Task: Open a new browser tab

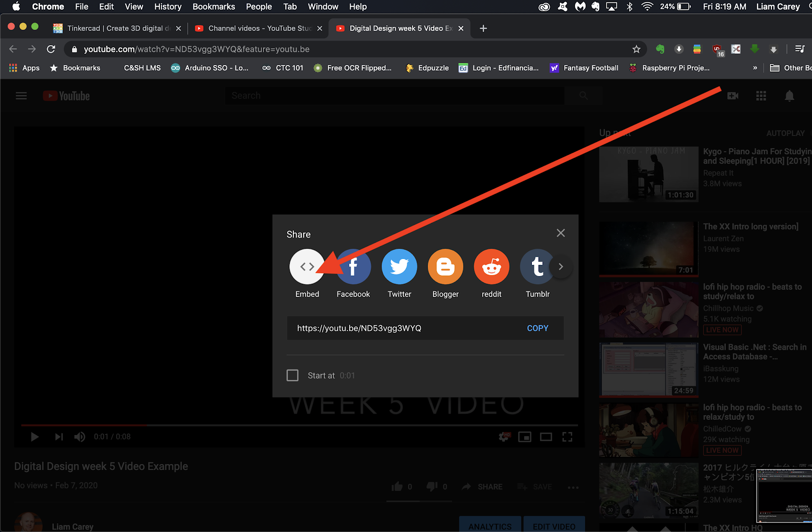Action: coord(483,28)
